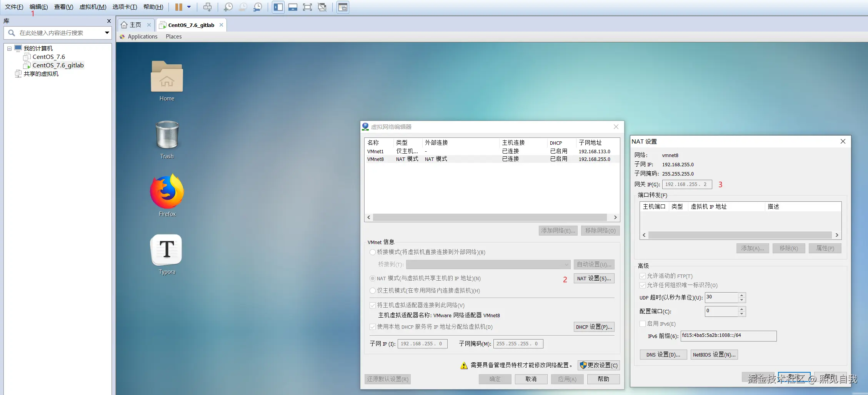Viewport: 868px width, 395px height.
Task: Select the Typora desktop icon
Action: click(167, 254)
